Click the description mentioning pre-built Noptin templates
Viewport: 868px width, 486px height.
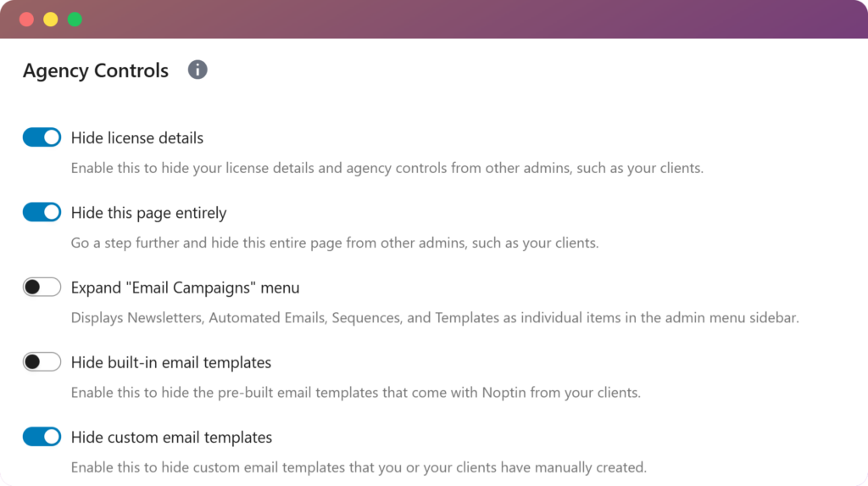click(x=355, y=393)
